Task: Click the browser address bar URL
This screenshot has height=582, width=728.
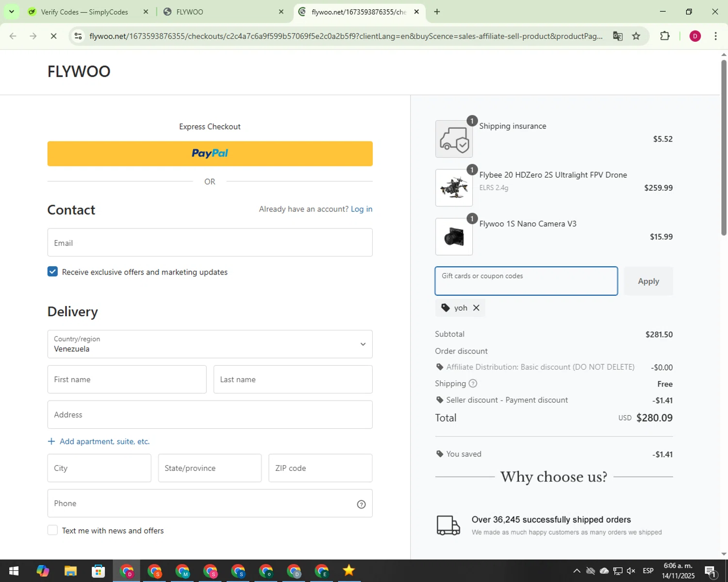Action: pos(346,36)
